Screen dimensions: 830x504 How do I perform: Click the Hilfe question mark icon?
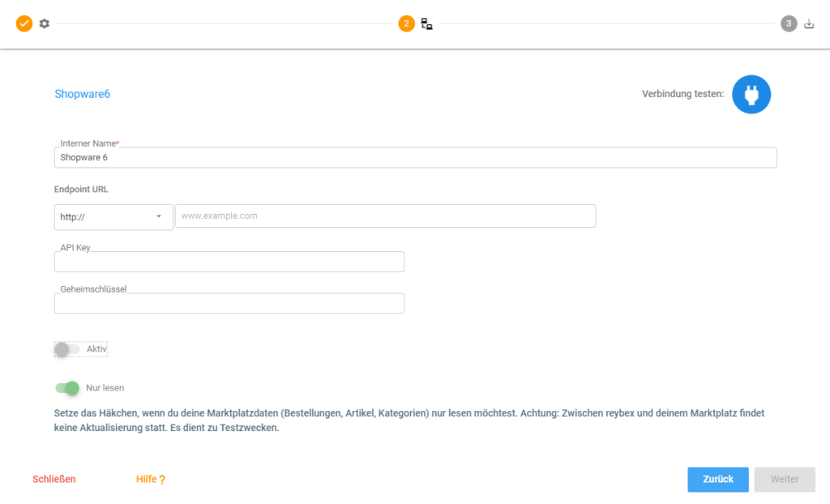[162, 480]
